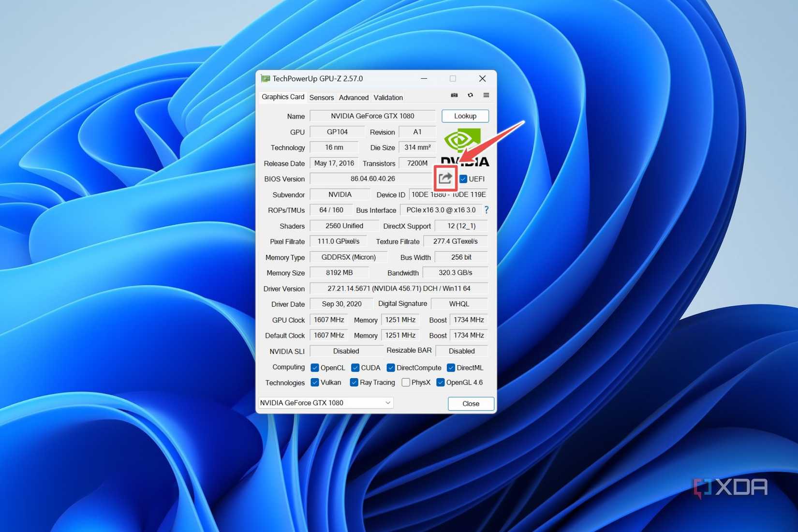Click the GPU Clock 1607 MHz value
This screenshot has height=532, width=798.
329,320
